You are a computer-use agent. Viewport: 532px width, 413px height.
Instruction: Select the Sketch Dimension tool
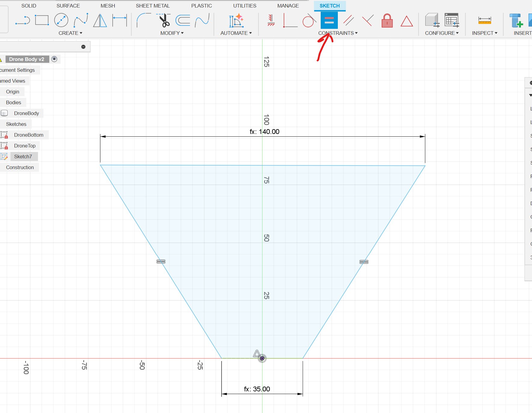point(120,20)
